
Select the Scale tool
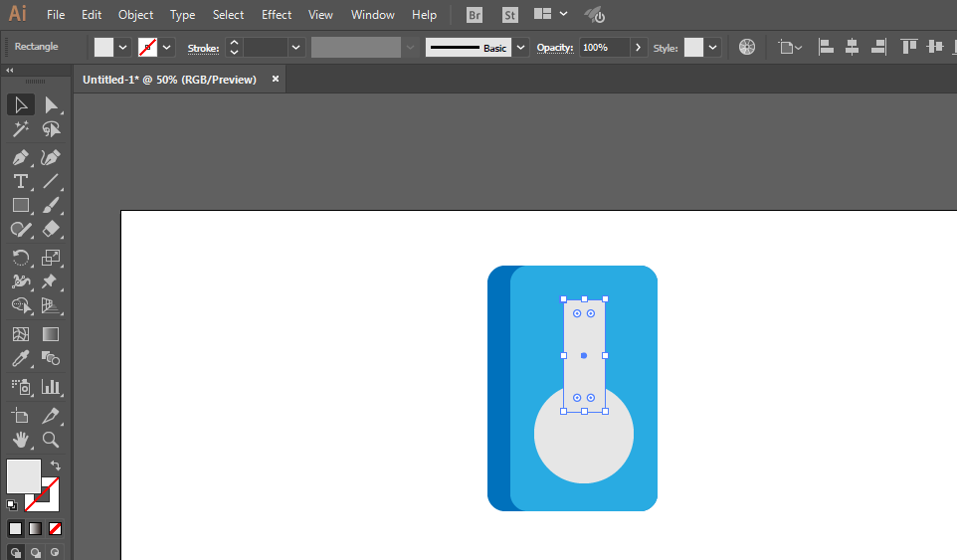click(x=51, y=258)
